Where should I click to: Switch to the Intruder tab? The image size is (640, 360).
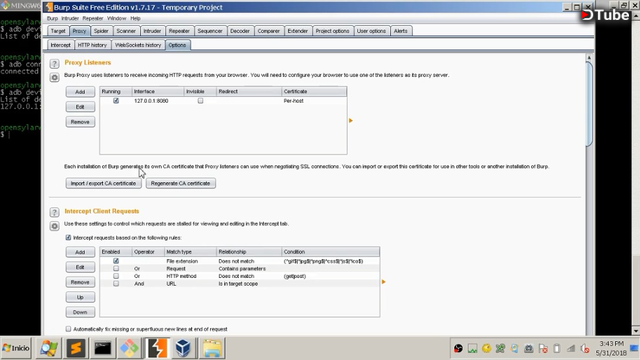[x=152, y=31]
